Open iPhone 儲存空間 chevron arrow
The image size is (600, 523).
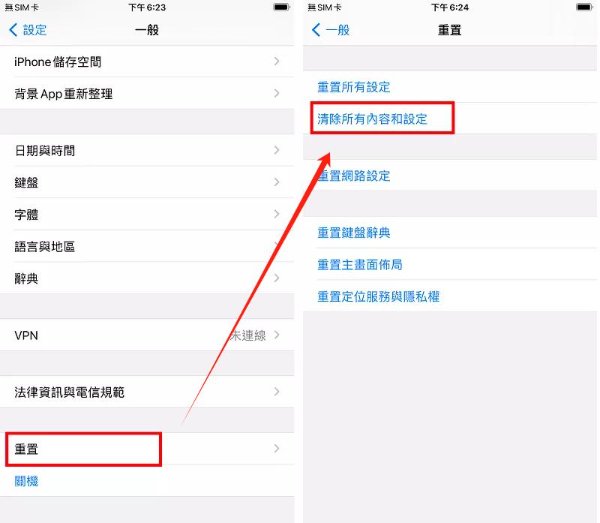point(277,61)
